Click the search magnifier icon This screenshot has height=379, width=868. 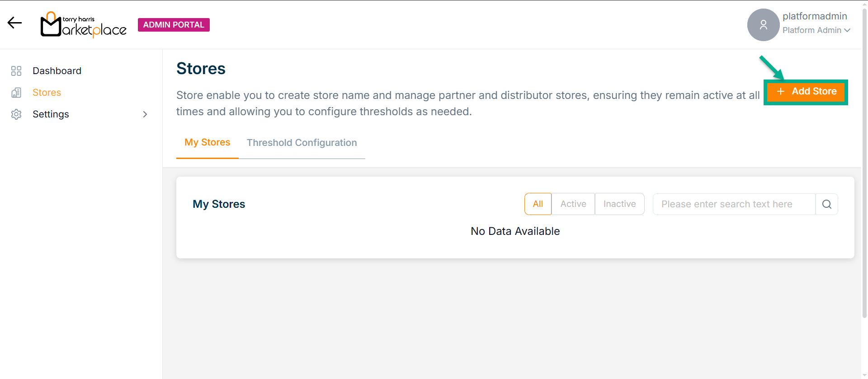click(826, 204)
